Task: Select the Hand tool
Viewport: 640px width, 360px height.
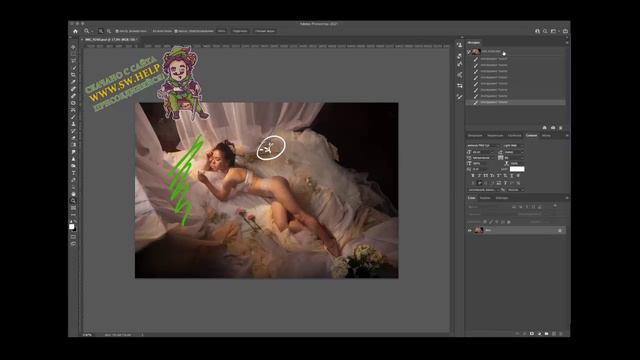Action: pos(73,194)
